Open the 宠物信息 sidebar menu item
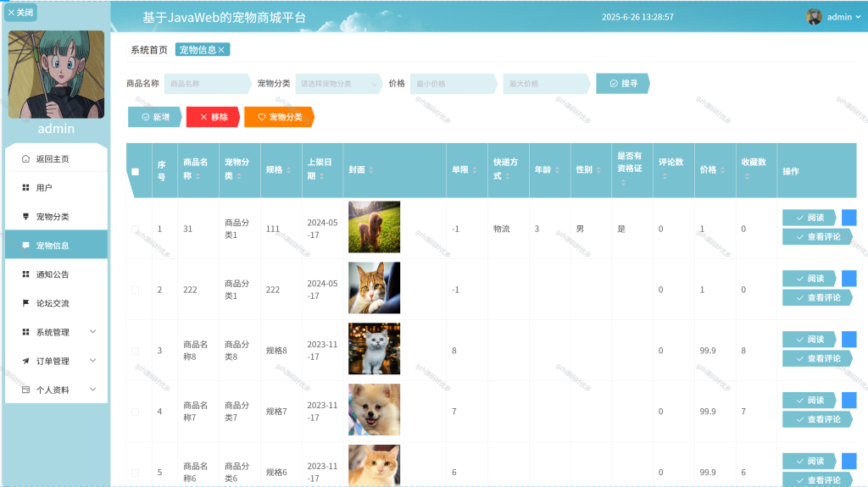Viewport: 868px width, 487px height. tap(57, 245)
